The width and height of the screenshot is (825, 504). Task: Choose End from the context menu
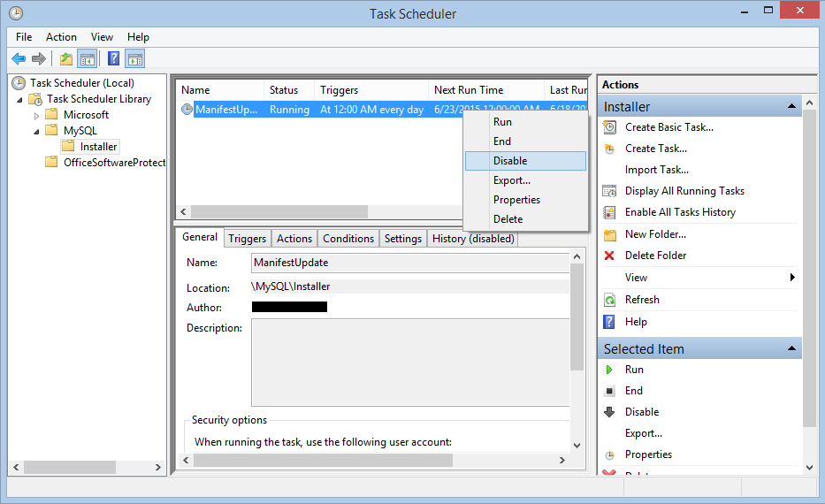[x=525, y=141]
